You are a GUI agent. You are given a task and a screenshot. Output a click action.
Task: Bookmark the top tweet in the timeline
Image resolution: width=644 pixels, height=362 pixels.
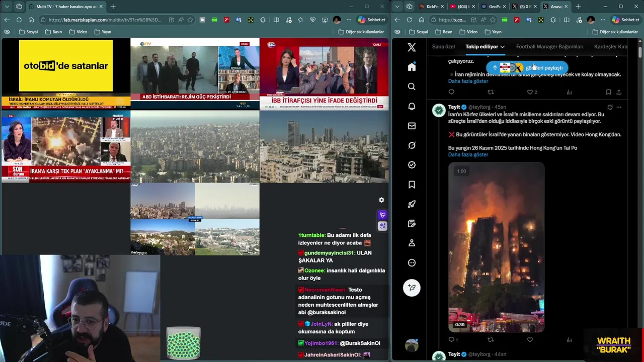coord(608,92)
